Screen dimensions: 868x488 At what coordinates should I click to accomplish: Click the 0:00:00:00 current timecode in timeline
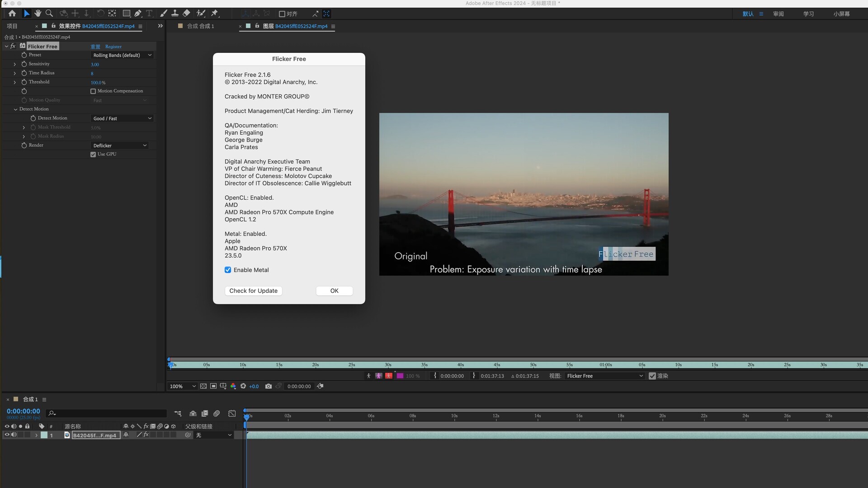(x=23, y=411)
